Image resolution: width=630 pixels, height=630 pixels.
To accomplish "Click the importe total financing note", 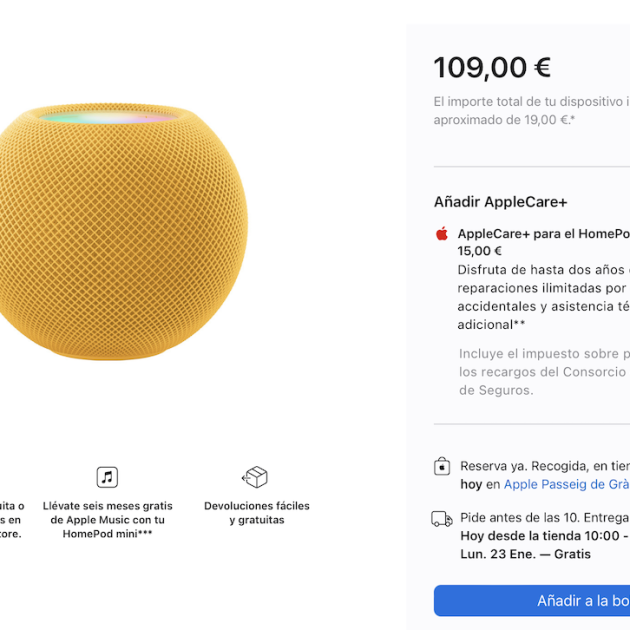I will 531,110.
